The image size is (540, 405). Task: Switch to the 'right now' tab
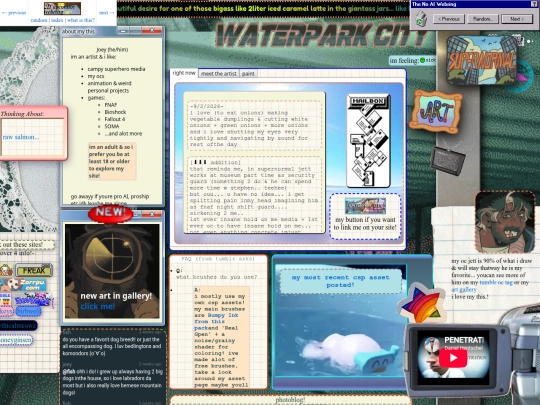(184, 73)
